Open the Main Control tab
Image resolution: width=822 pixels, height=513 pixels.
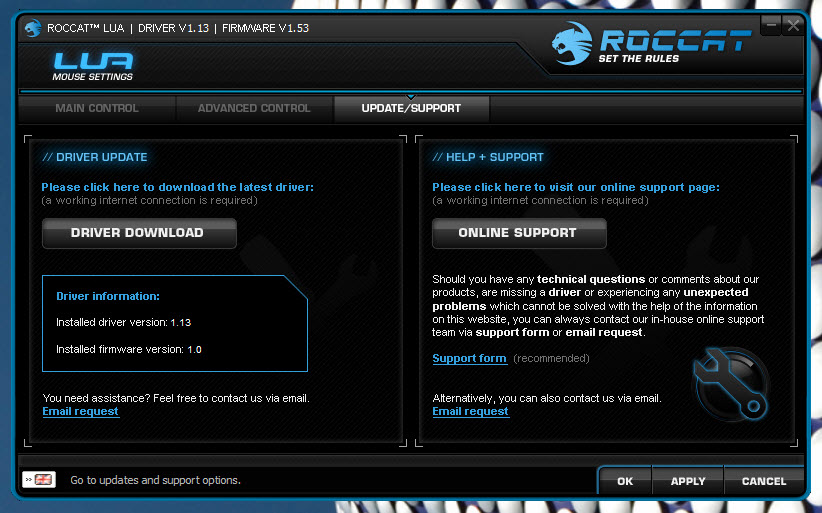pyautogui.click(x=97, y=108)
